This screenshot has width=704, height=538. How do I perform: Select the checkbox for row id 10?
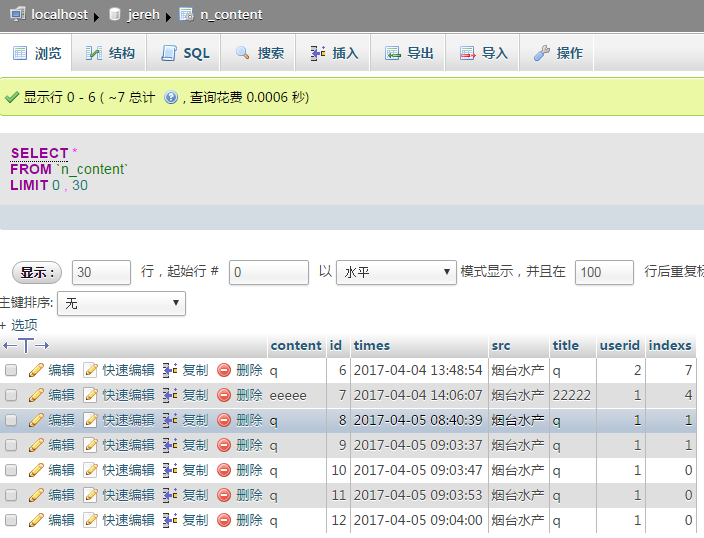(11, 470)
